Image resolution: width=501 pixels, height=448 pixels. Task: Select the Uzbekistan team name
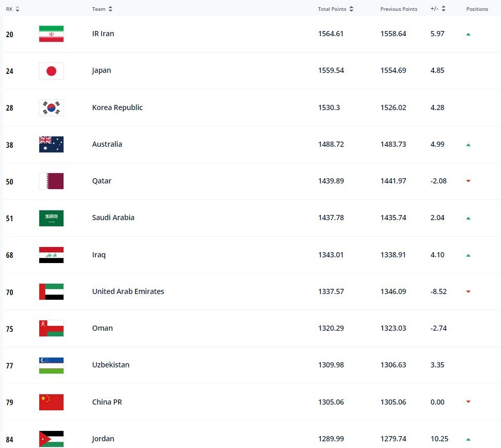pyautogui.click(x=111, y=365)
